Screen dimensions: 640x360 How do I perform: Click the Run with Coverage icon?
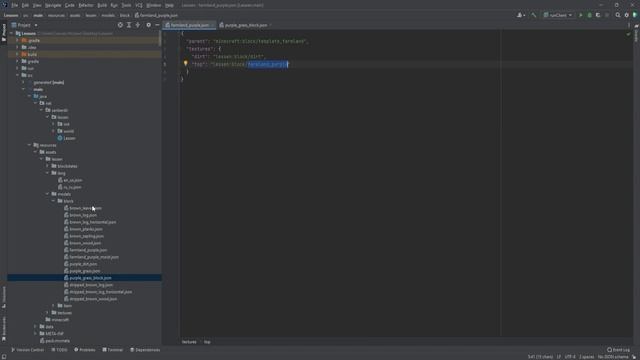point(598,15)
